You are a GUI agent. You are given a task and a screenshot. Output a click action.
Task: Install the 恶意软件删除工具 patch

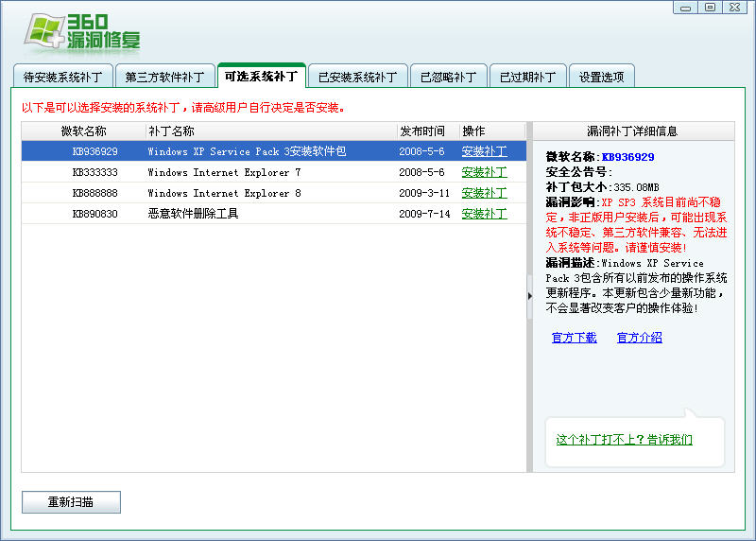(x=484, y=214)
